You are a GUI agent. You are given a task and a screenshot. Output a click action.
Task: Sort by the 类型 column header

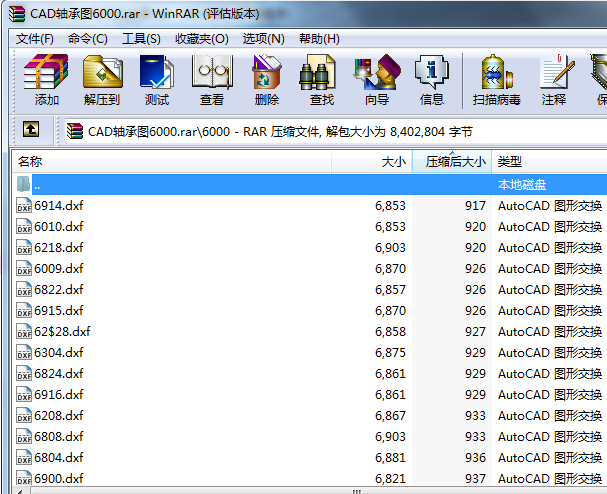(550, 161)
